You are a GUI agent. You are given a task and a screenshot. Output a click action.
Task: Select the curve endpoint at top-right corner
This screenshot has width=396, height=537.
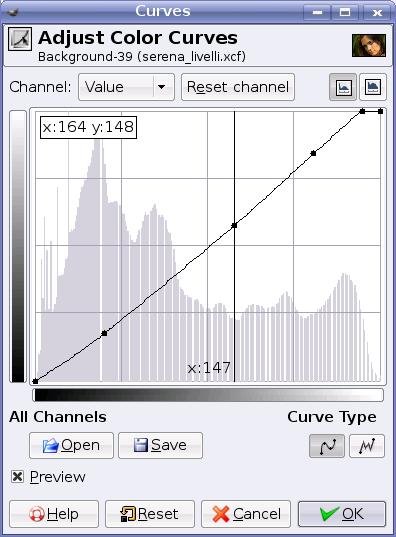tap(380, 111)
